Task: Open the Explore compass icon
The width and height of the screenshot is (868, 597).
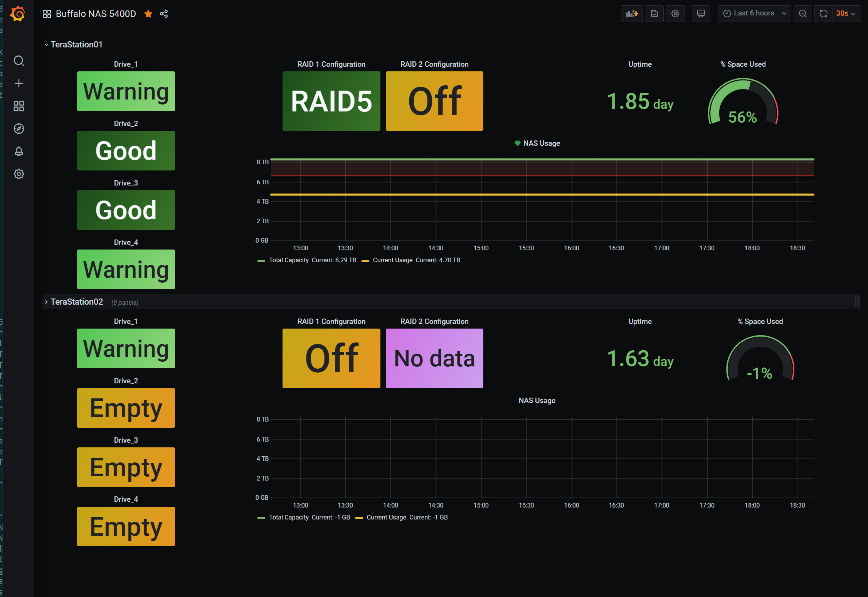Action: pyautogui.click(x=19, y=128)
